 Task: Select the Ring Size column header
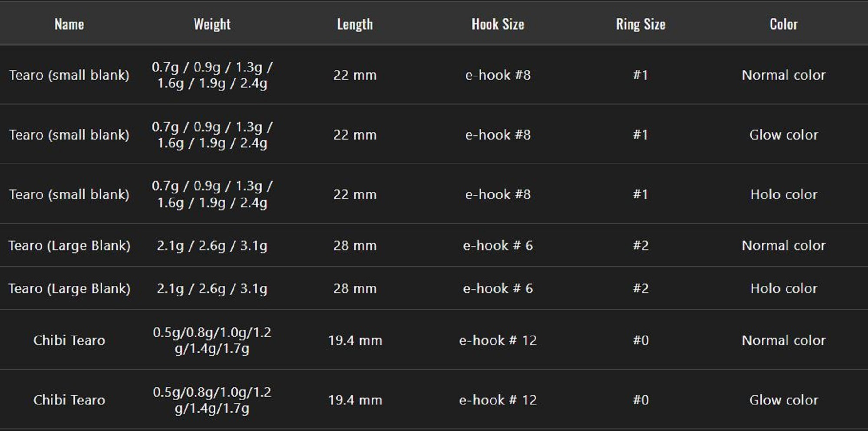pyautogui.click(x=641, y=24)
